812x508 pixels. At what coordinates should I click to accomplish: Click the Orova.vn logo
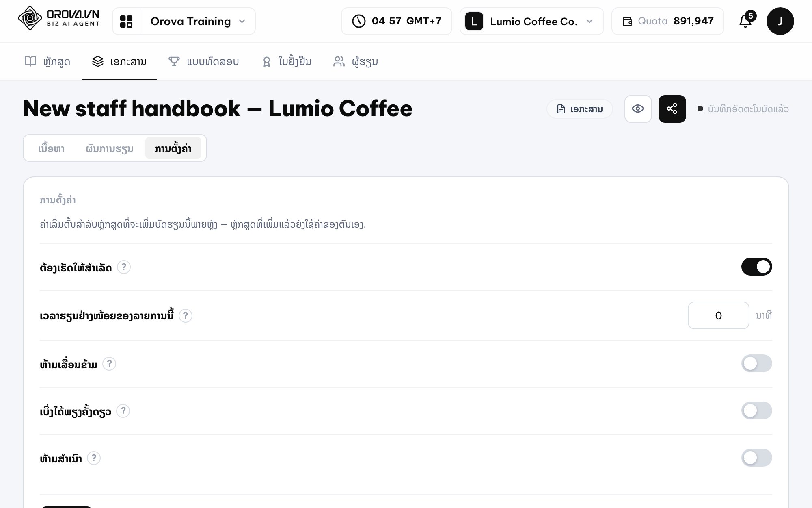[59, 18]
